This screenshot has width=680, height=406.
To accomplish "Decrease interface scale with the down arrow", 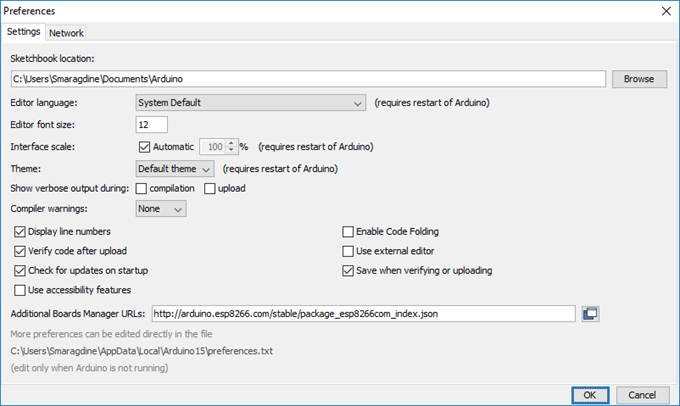I will point(231,150).
